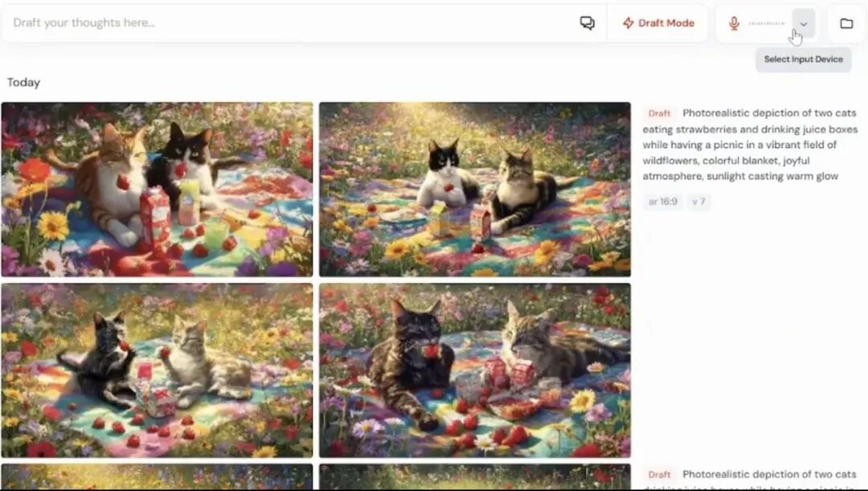
Task: Open the folder icon at top right
Action: click(x=845, y=23)
